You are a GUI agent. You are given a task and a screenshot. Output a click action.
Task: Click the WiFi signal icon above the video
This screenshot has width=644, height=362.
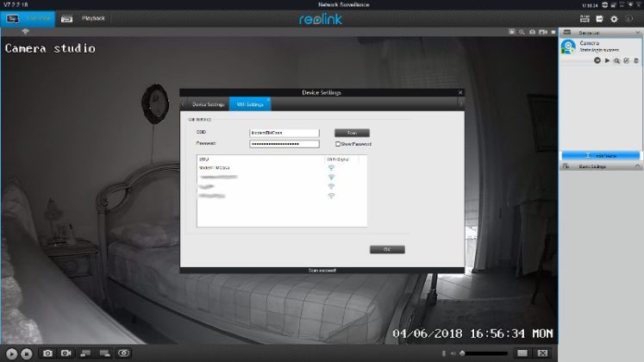click(25, 32)
